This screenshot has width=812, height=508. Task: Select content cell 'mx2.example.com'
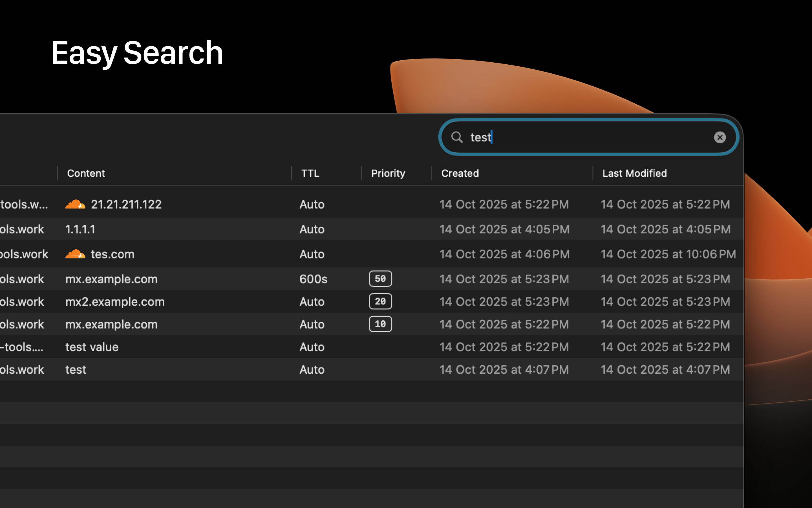pos(115,302)
